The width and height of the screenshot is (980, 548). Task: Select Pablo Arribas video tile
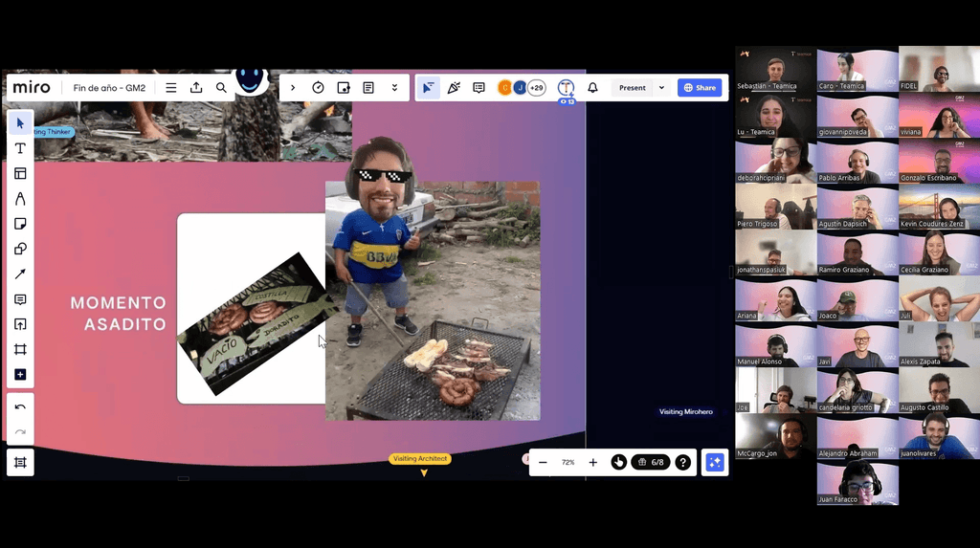click(x=857, y=161)
